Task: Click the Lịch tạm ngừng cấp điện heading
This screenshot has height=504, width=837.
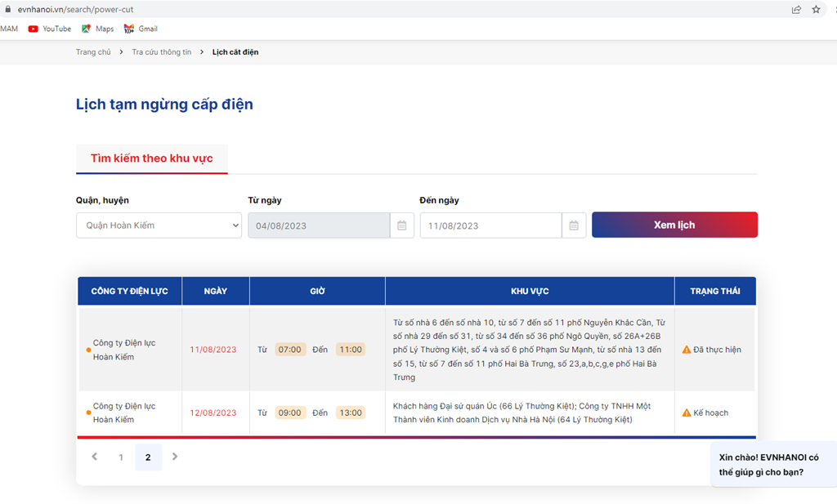Action: (x=164, y=105)
